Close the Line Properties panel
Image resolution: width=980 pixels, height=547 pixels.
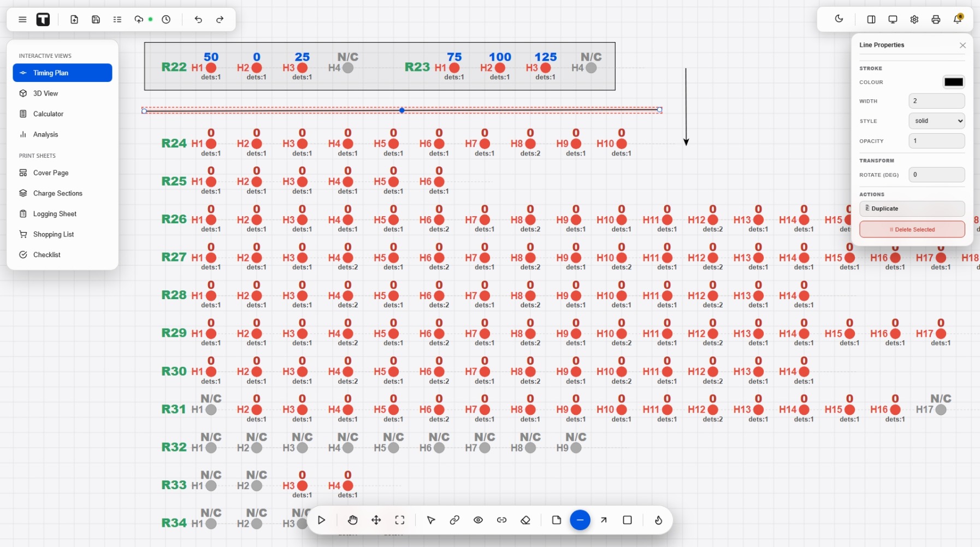pos(963,45)
